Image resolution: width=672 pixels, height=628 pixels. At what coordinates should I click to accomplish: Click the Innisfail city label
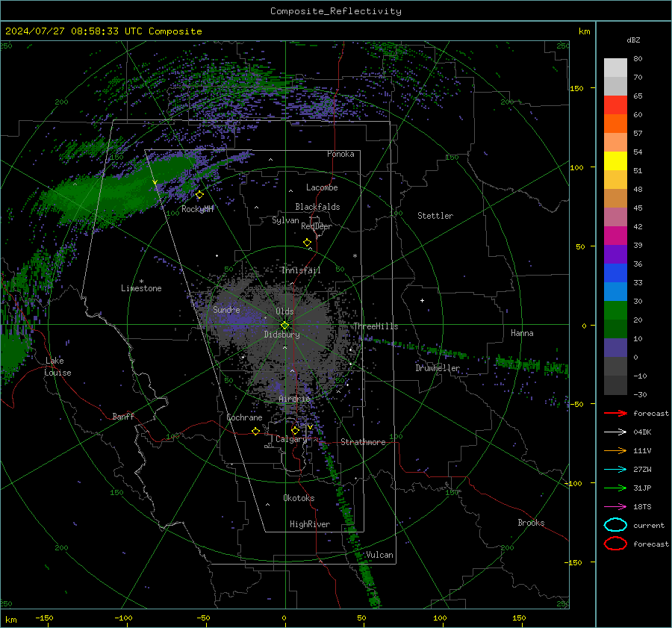click(301, 270)
